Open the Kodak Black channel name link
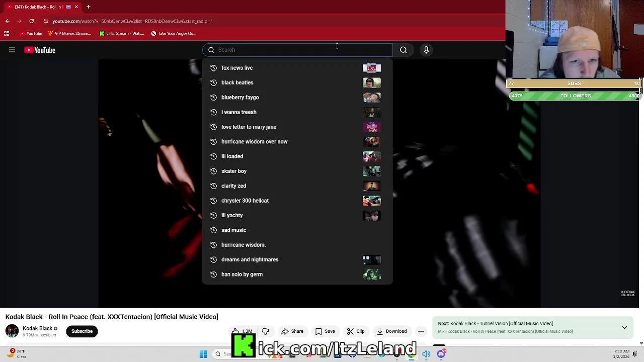Screen dimensions: 644x362 point(37,328)
